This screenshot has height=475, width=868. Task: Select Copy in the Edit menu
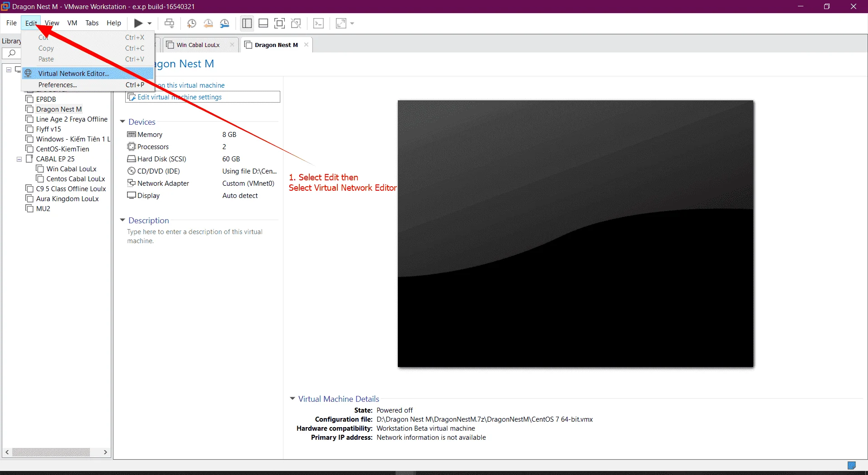88,48
